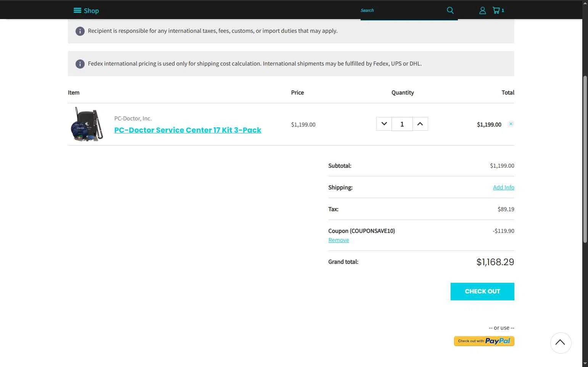Click the Quantity column header

pos(403,93)
